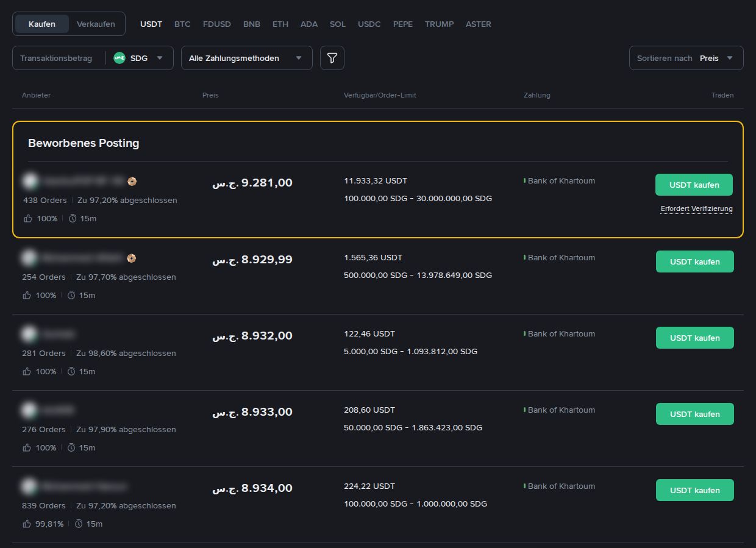
Task: Select the TRUMP asset tab
Action: point(440,24)
